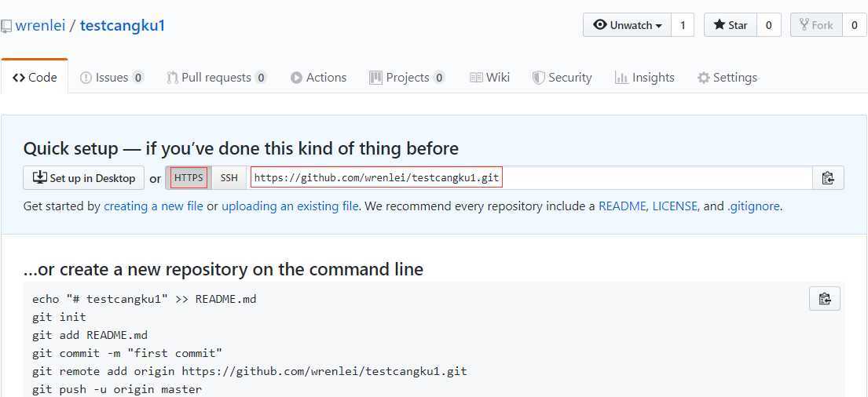Click the Star button
868x397 pixels.
731,25
